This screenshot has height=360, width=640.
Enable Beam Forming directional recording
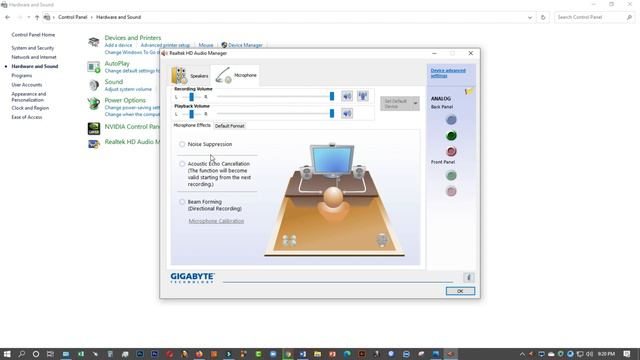(x=182, y=202)
